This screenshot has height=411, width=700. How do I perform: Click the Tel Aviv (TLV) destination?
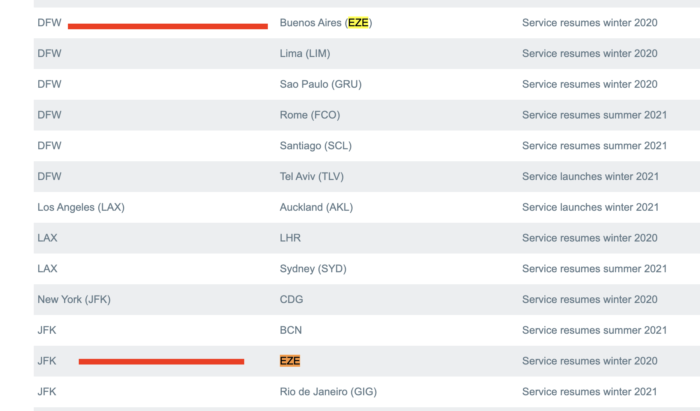coord(310,177)
